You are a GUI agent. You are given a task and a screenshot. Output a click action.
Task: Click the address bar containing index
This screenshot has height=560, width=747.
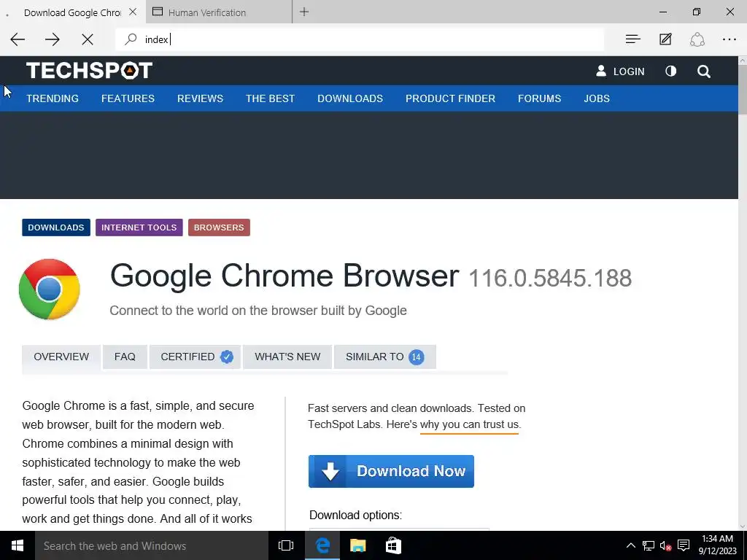click(x=360, y=39)
